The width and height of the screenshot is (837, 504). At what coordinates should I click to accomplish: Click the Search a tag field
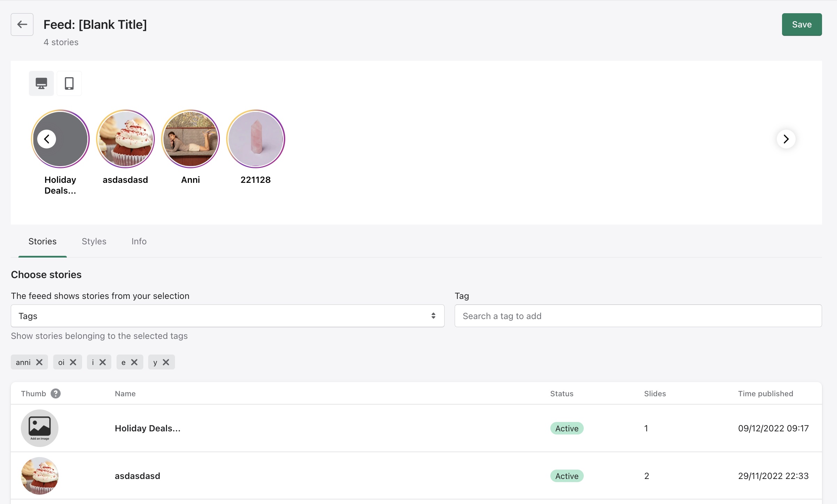click(x=638, y=316)
